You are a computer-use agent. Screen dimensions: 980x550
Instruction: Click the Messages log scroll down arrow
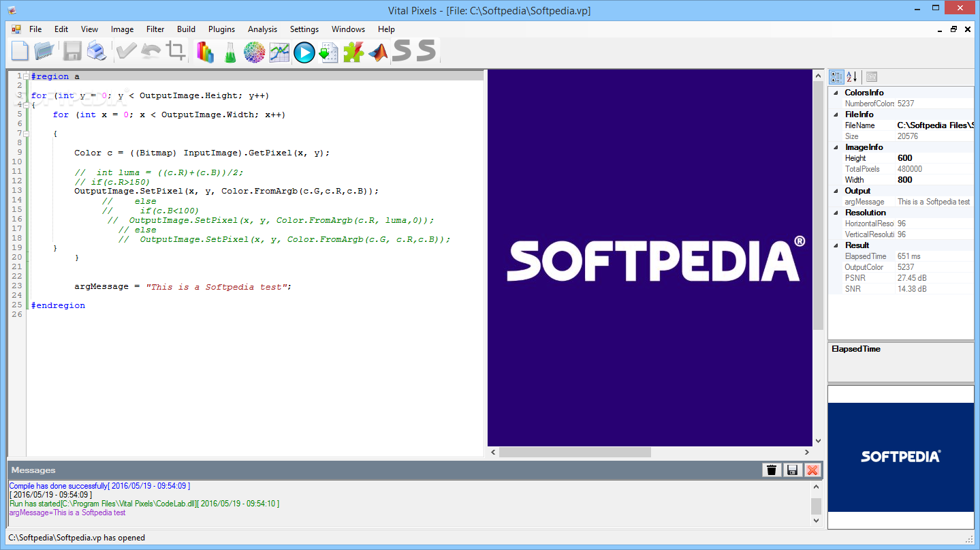817,521
